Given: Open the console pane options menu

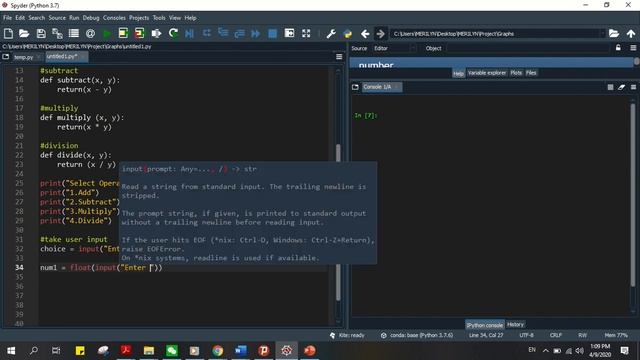Looking at the screenshot, I should pos(633,87).
